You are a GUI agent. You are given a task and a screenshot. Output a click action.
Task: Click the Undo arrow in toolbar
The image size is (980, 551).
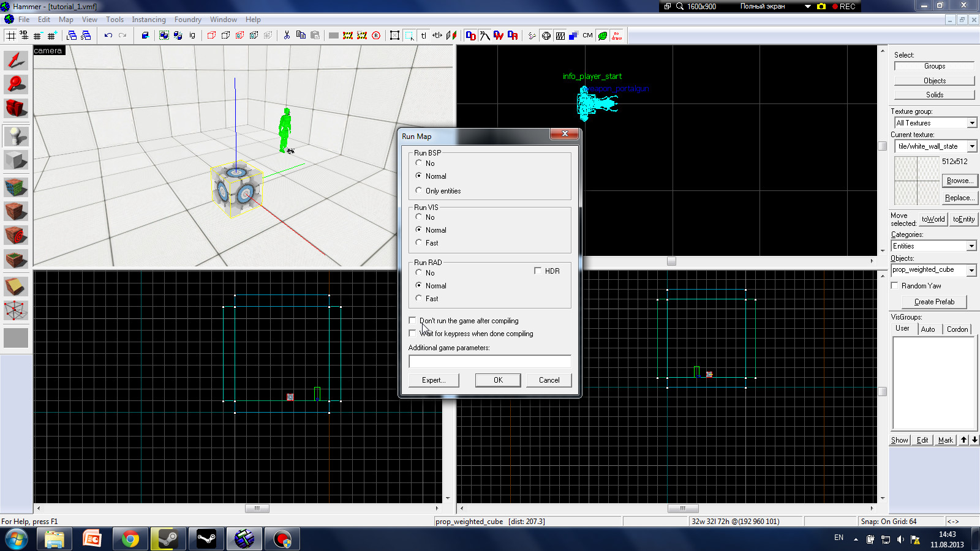click(x=108, y=36)
